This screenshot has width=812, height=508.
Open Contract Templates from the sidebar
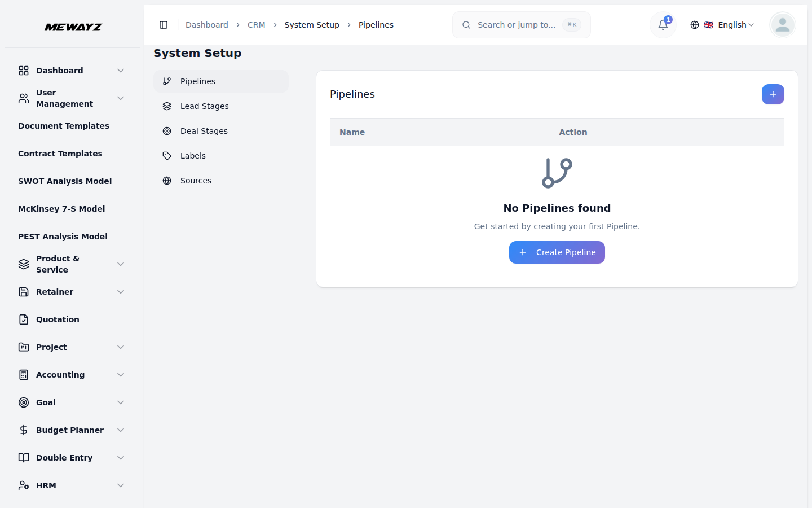(60, 153)
